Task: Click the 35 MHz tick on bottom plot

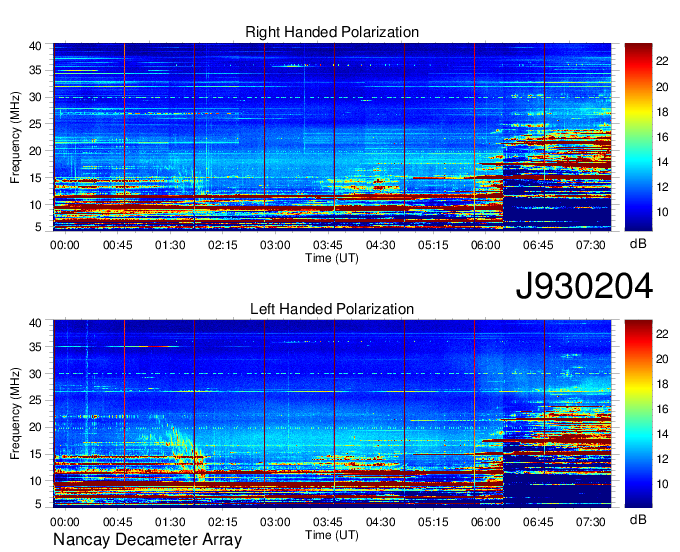Action: click(35, 346)
